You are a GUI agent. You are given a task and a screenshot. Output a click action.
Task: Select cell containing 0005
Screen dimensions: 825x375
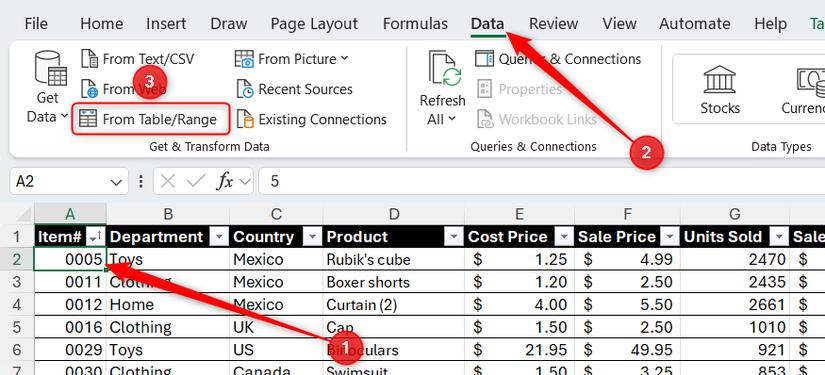[71, 259]
